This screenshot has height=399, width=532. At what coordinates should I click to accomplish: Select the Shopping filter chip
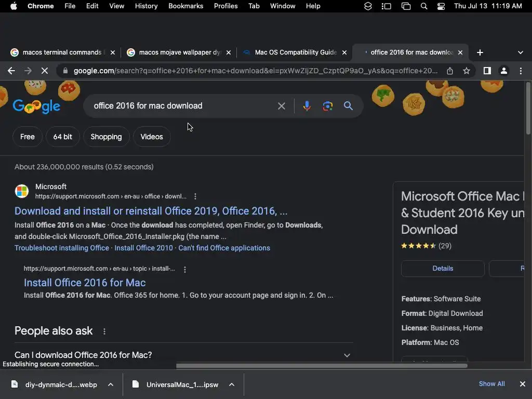[x=106, y=137]
